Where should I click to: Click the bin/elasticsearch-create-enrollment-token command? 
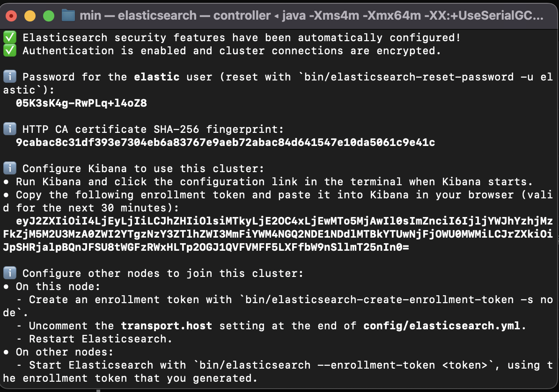point(379,300)
